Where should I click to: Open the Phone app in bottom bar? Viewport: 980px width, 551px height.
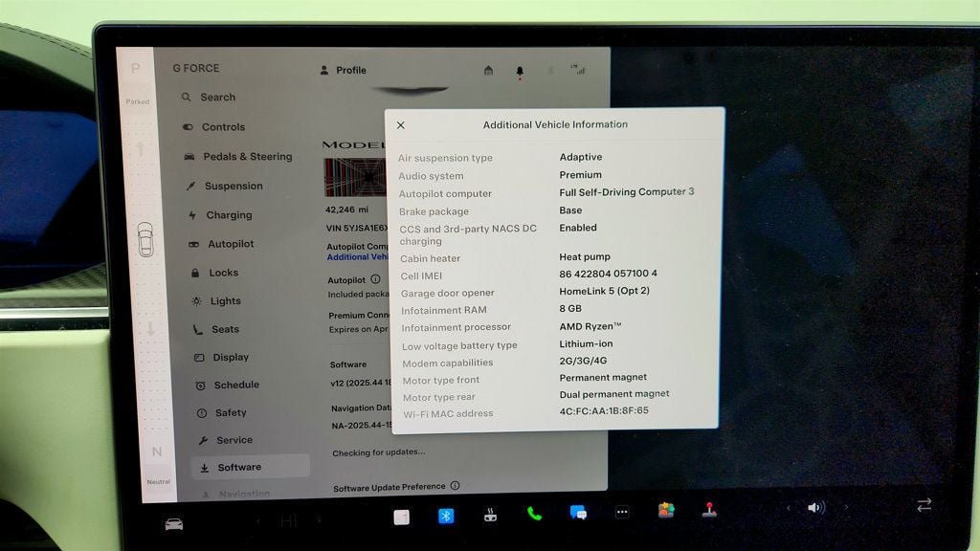(534, 513)
